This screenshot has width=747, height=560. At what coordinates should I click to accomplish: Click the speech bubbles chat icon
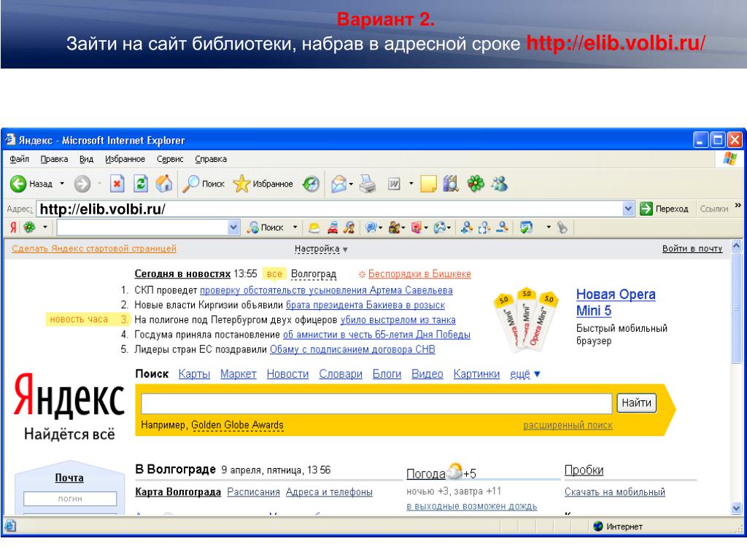click(x=371, y=228)
